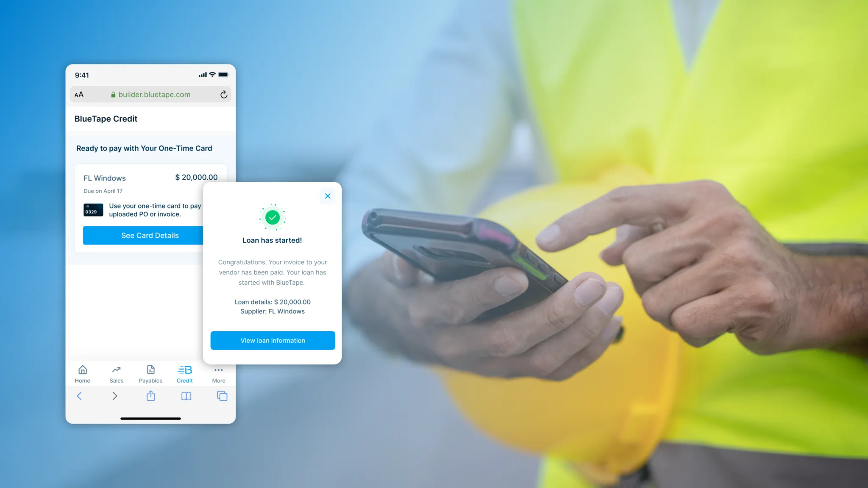Tap the forward navigation arrow in browser
Screen dimensions: 868x488
[x=114, y=395]
